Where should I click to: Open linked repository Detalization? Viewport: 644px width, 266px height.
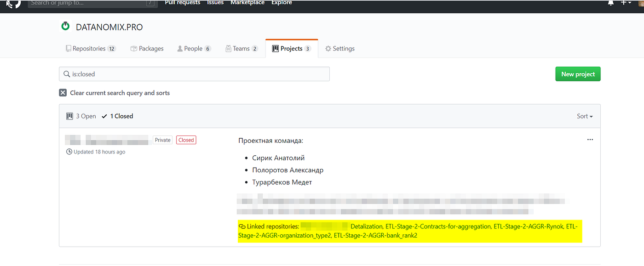tap(366, 226)
